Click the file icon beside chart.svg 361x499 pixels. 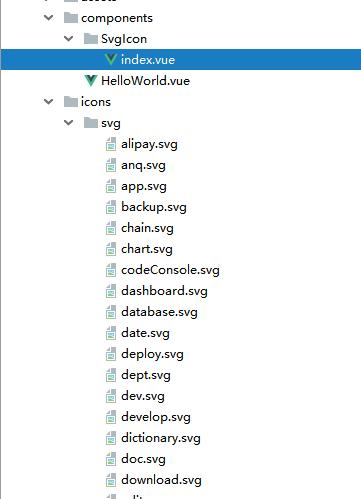click(x=111, y=249)
